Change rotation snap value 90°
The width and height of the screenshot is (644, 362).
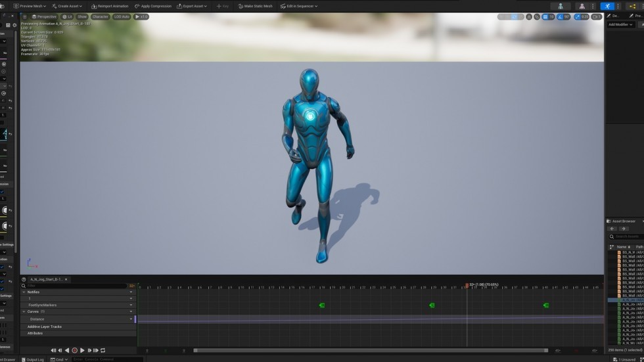pyautogui.click(x=566, y=17)
